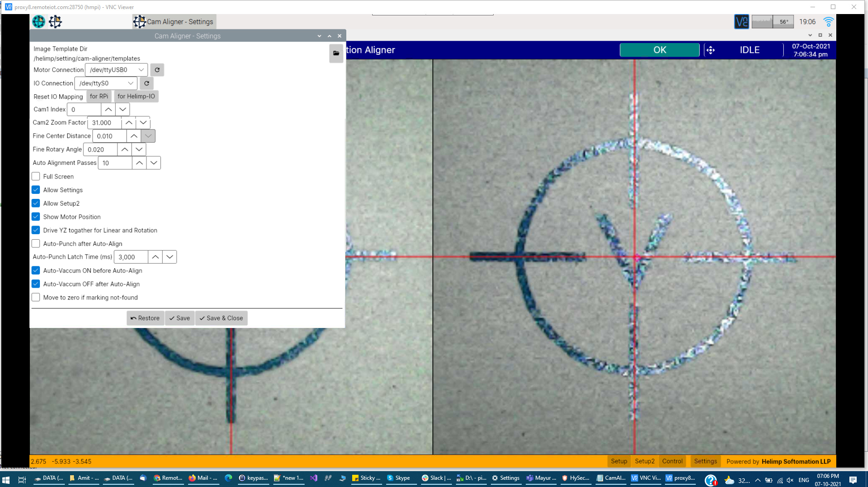Open Skype from the Windows taskbar
Image resolution: width=868 pixels, height=487 pixels.
click(398, 478)
